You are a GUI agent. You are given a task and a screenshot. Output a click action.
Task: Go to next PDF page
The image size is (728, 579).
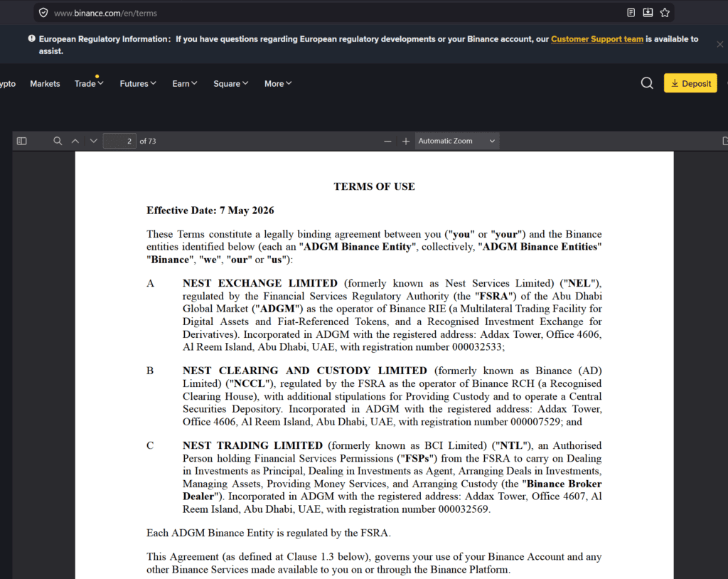pyautogui.click(x=93, y=141)
